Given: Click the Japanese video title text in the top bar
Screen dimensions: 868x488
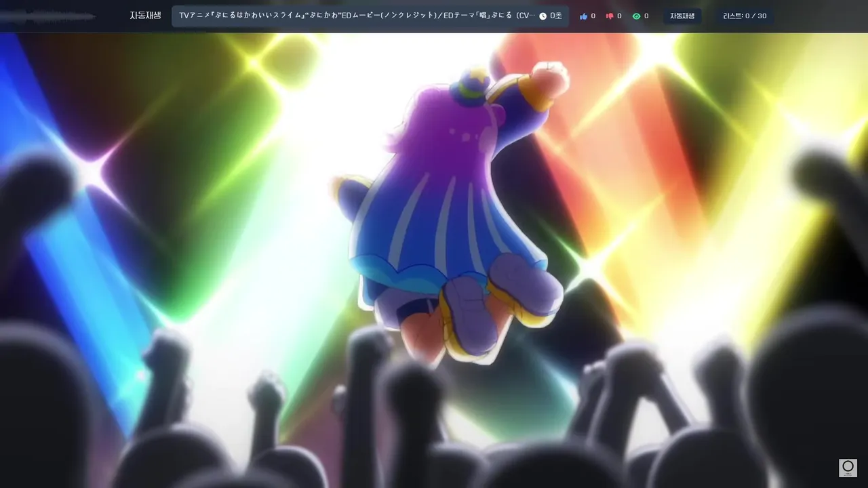Looking at the screenshot, I should [357, 16].
